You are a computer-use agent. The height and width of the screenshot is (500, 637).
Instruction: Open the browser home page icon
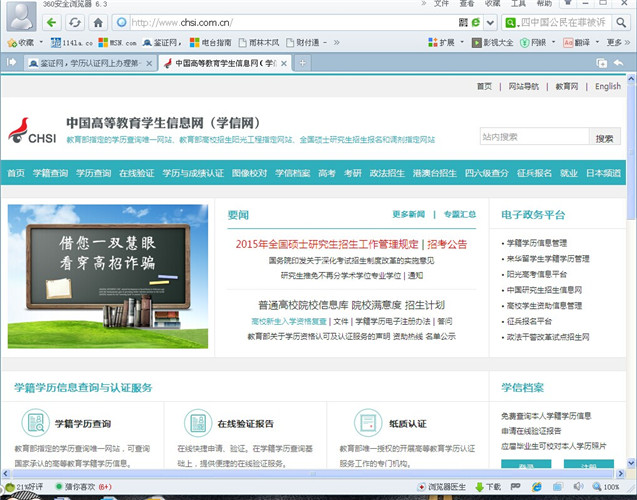tap(98, 22)
